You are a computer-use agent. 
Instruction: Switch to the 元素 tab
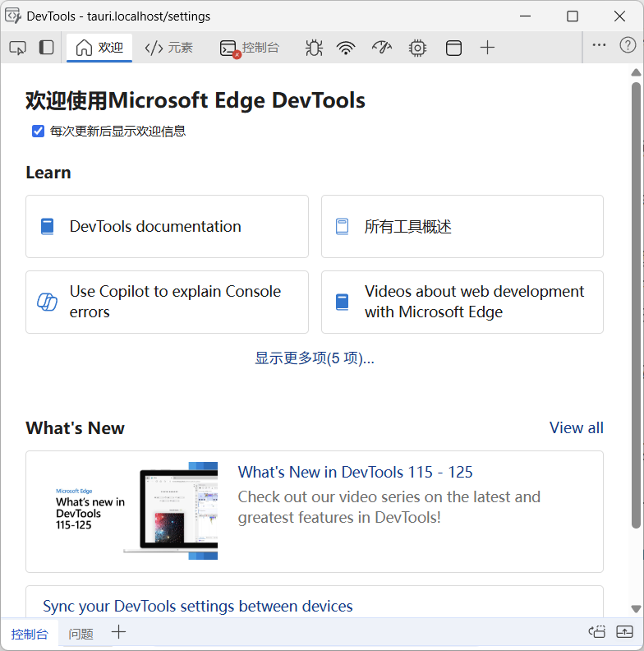[168, 48]
